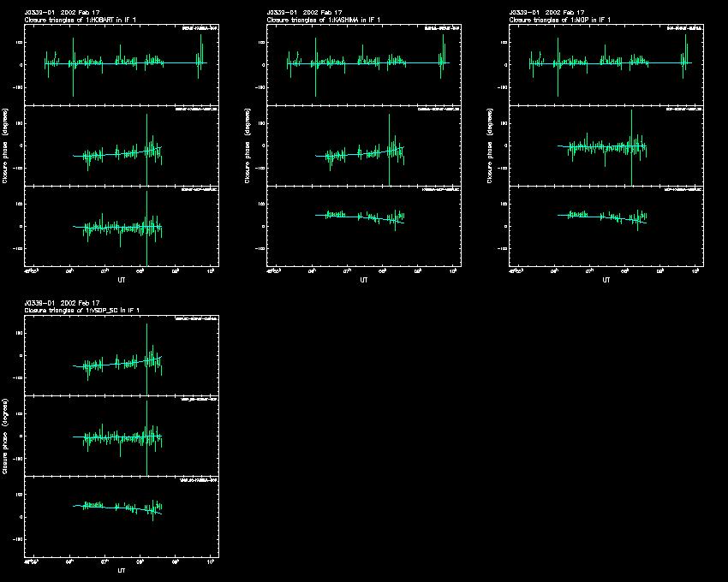Click the triangle label in VSOP_SC plot's bottom panel corner
This screenshot has width=728, height=582.
(x=198, y=480)
